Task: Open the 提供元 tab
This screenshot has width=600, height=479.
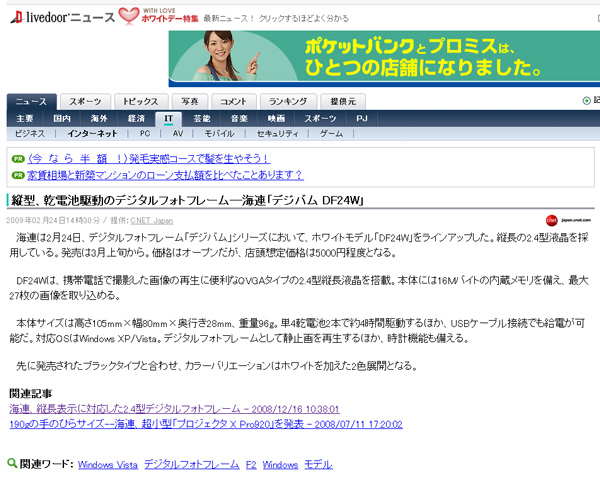Action: point(343,101)
